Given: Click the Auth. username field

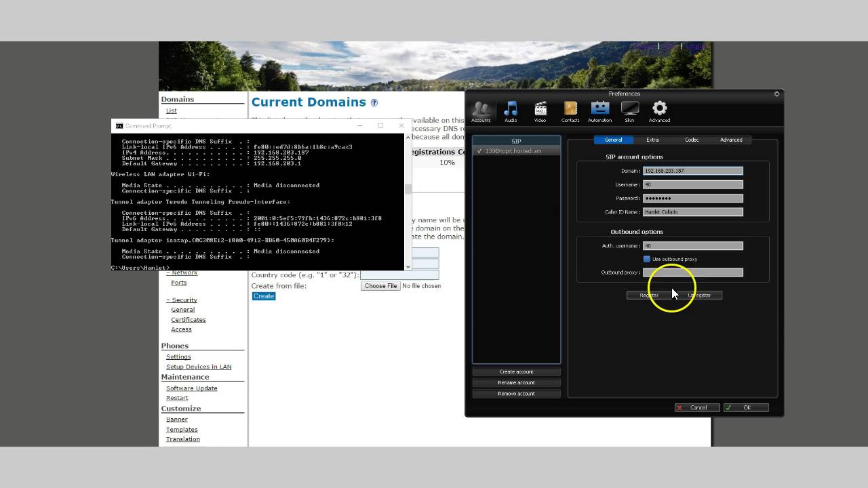Looking at the screenshot, I should (x=692, y=245).
